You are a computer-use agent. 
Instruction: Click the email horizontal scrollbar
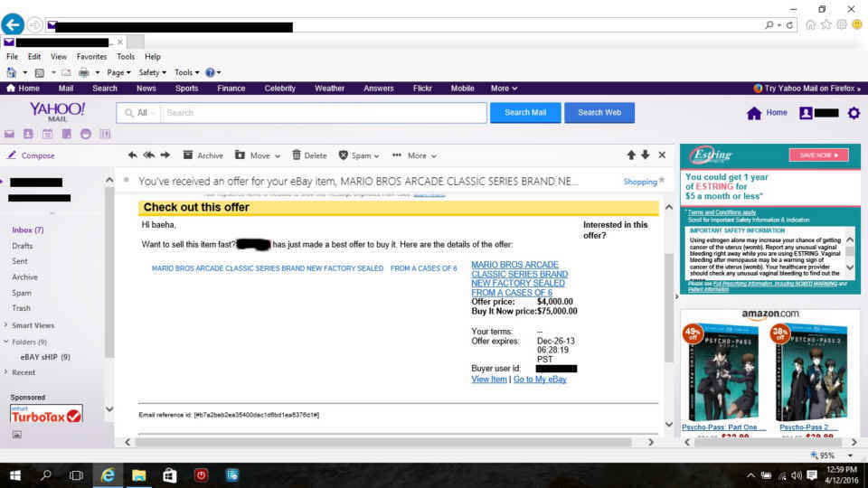pos(383,442)
